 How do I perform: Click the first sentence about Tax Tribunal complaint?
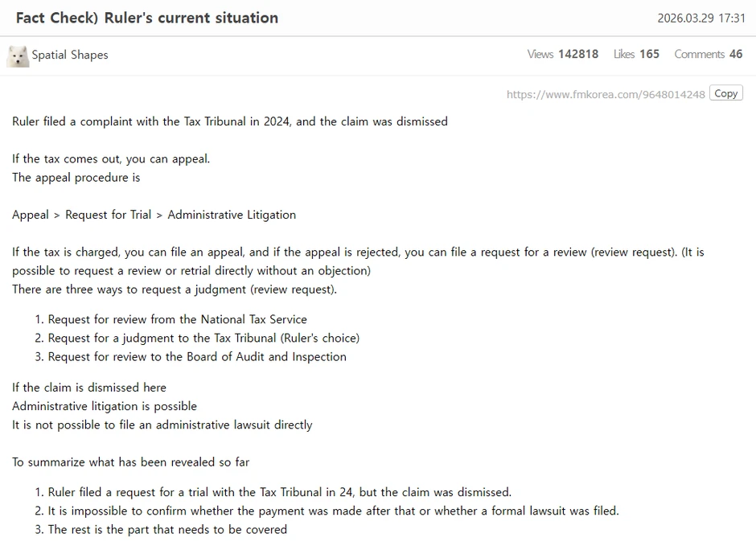pos(229,121)
